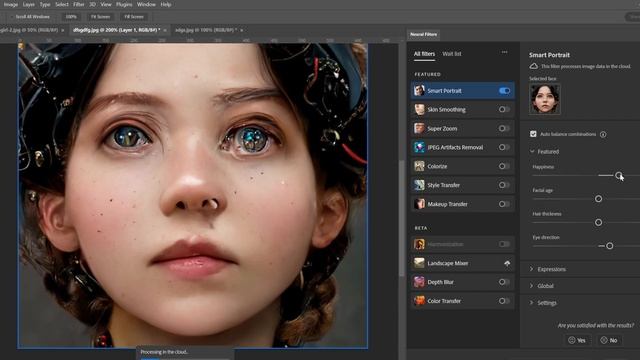Click the Smart Portrait filter icon

pos(419,91)
